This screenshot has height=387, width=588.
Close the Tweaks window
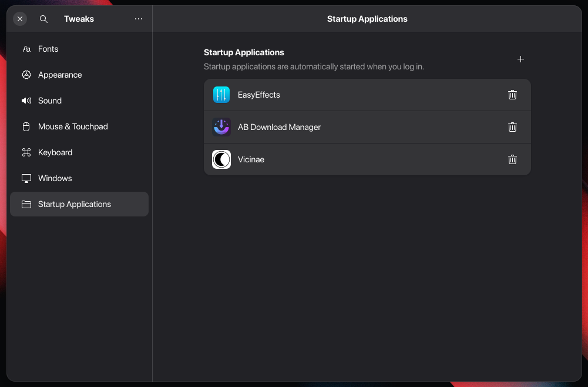[x=19, y=18]
